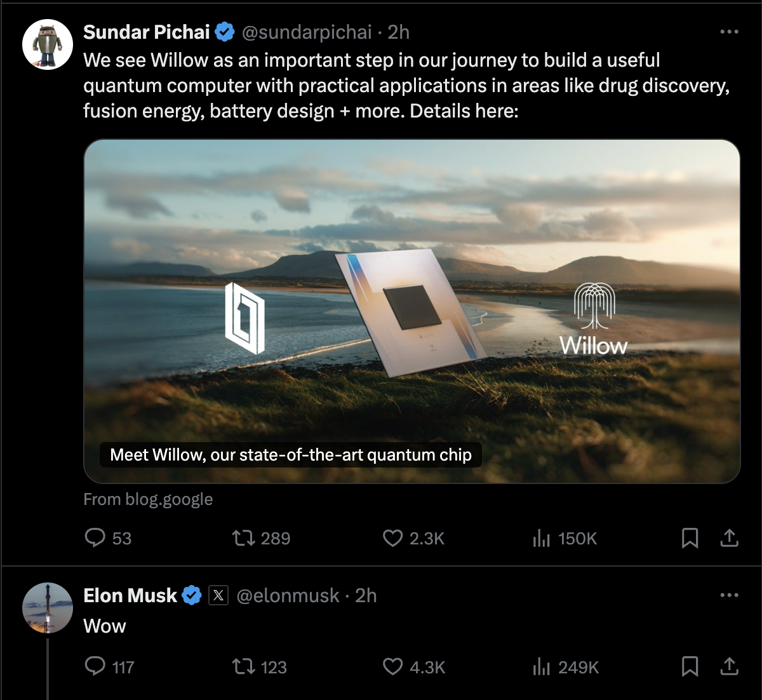
Task: Repost Sundar Pichai's Willow announcement
Action: coord(243,538)
